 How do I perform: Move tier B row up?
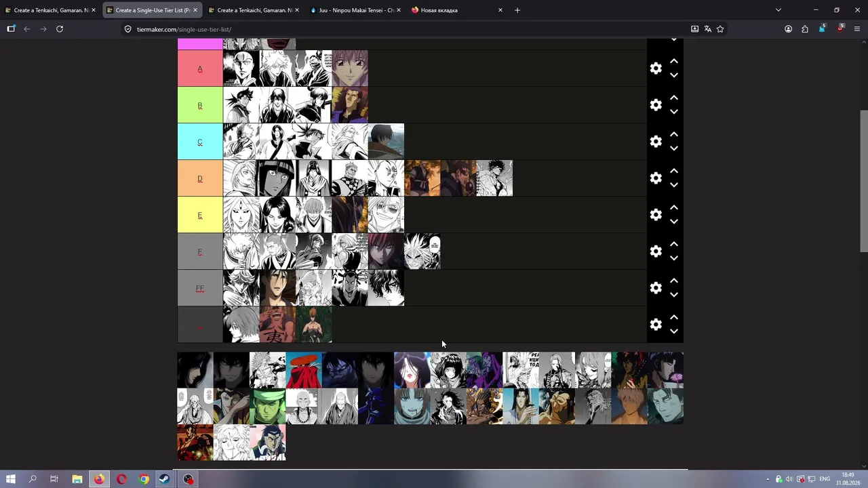[674, 98]
